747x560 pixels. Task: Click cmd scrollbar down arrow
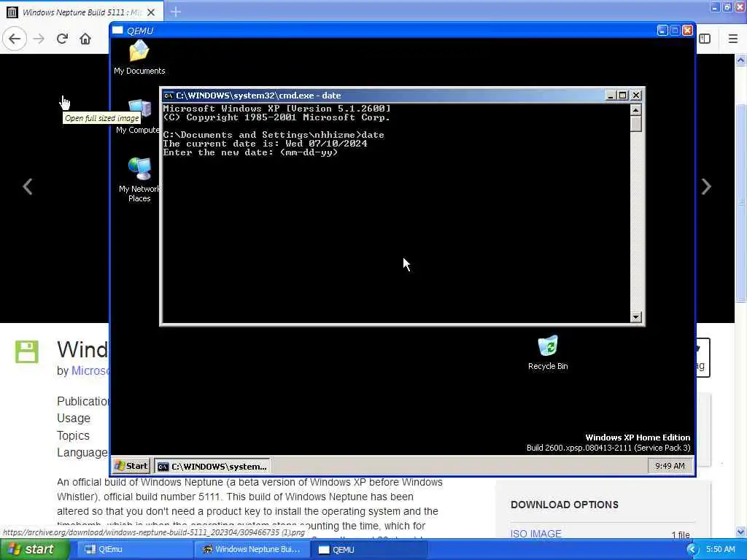pos(635,317)
